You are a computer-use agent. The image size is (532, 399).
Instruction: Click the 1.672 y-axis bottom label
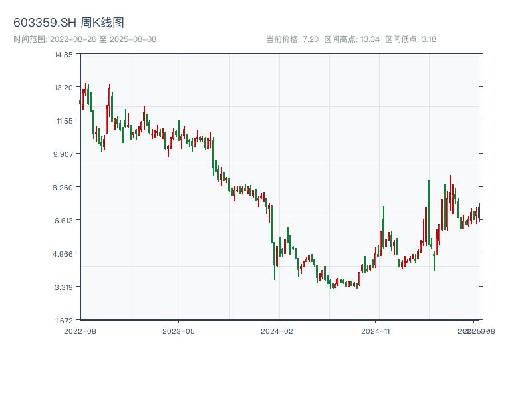click(64, 321)
